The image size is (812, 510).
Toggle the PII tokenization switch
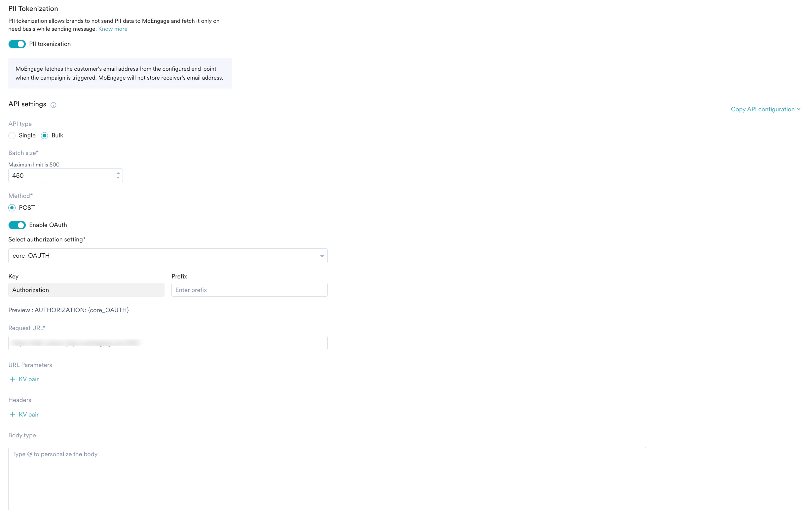click(17, 44)
